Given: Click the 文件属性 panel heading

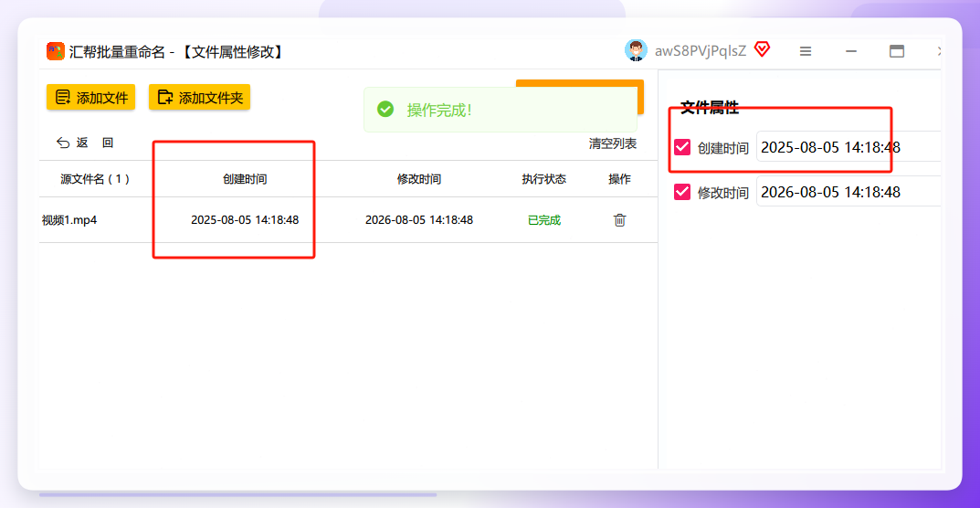Looking at the screenshot, I should pos(710,108).
